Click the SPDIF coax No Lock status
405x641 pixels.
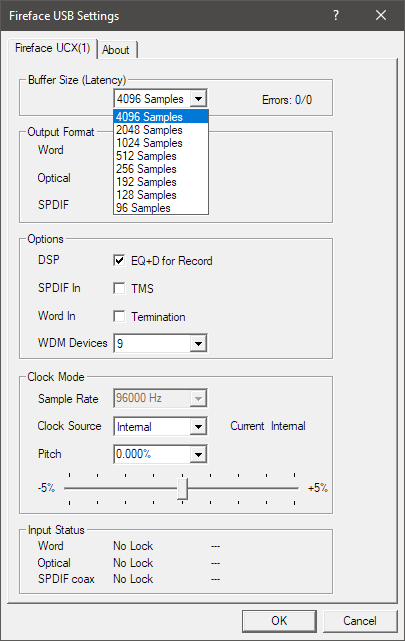click(x=133, y=579)
